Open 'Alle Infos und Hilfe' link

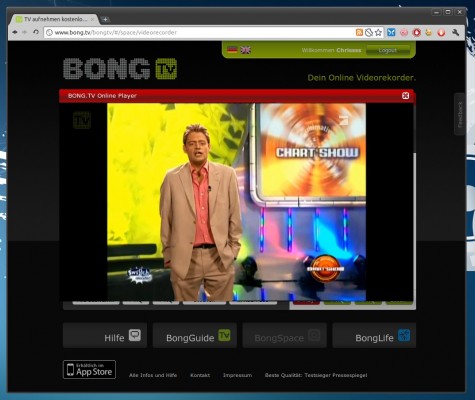tap(153, 375)
